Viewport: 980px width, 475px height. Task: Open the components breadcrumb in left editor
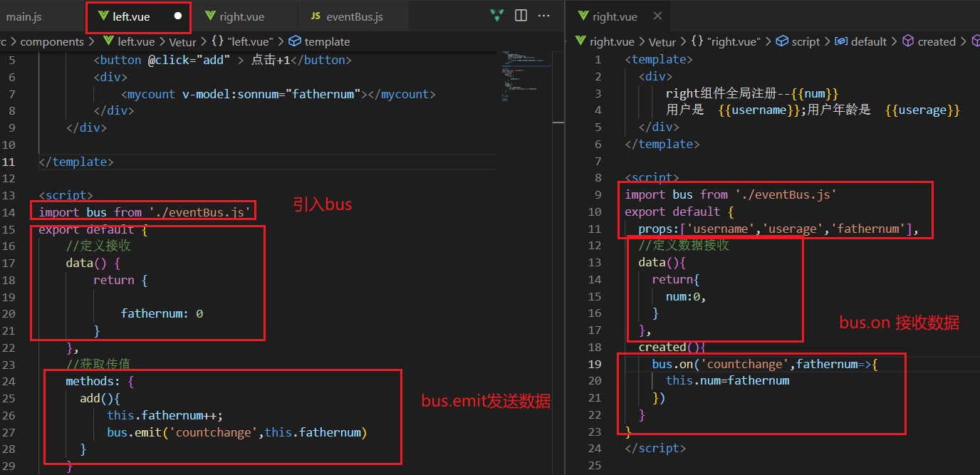pos(52,41)
